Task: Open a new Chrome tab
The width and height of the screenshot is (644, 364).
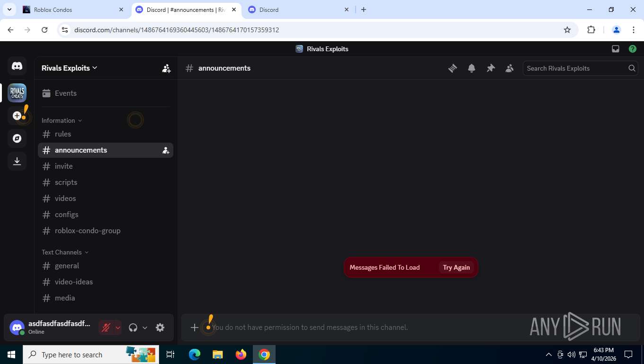Action: tap(364, 9)
